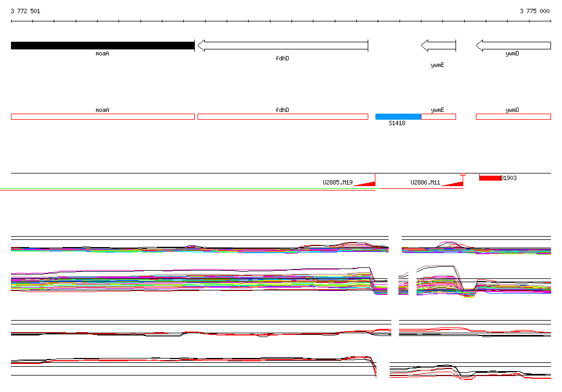Click the U2886.M11 text label
The width and height of the screenshot is (562, 392).
(425, 182)
